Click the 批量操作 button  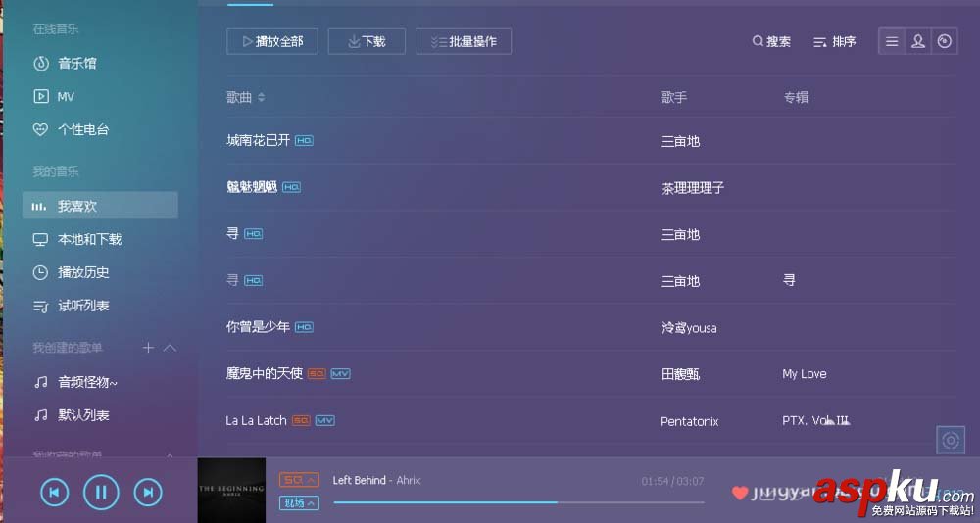click(464, 41)
